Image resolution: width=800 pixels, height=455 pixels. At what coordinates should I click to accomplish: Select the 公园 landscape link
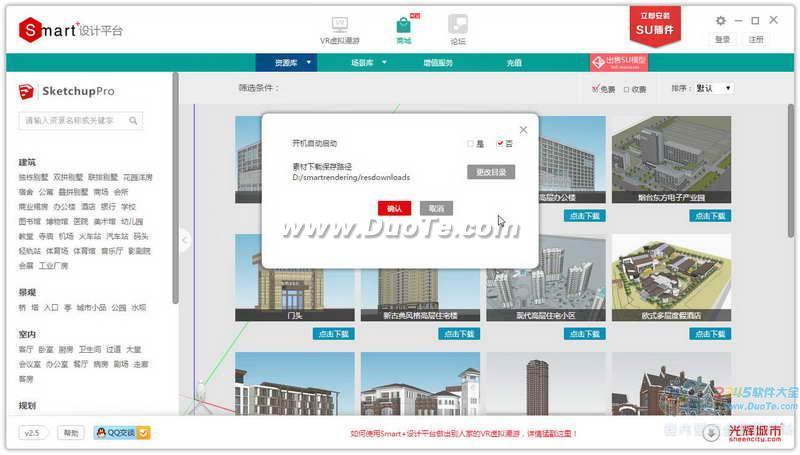118,308
